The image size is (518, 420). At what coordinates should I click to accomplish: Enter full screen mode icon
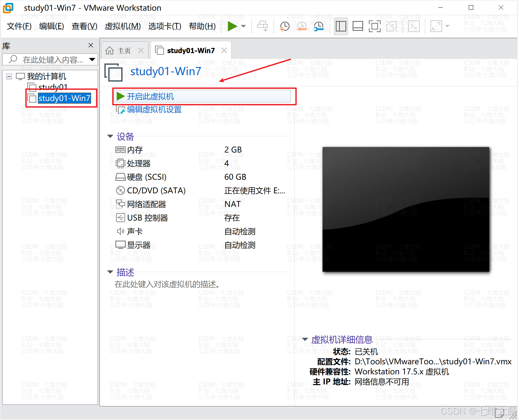[374, 26]
